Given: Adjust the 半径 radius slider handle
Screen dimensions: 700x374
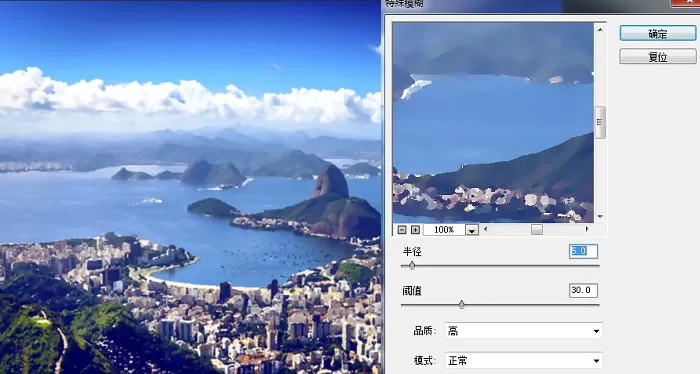Looking at the screenshot, I should point(412,266).
